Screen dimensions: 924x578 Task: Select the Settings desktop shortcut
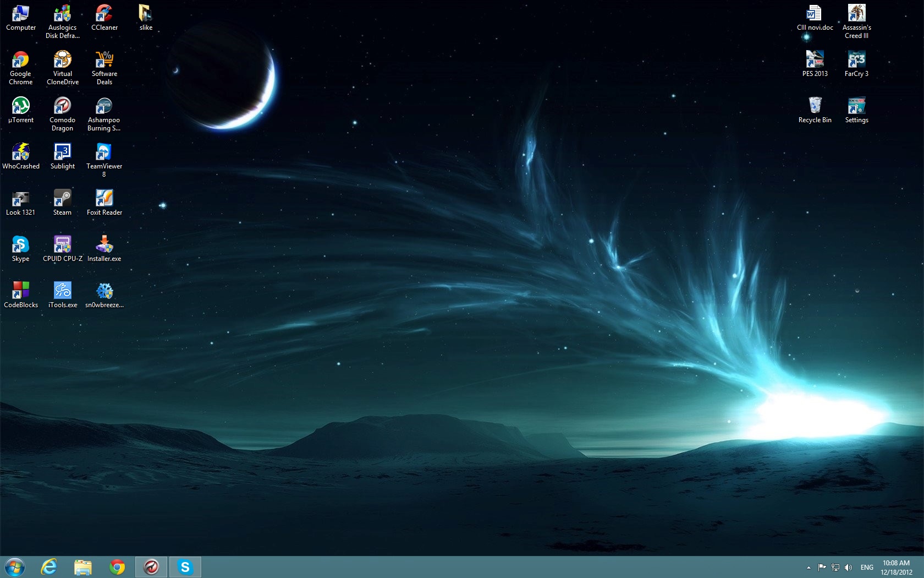[857, 110]
